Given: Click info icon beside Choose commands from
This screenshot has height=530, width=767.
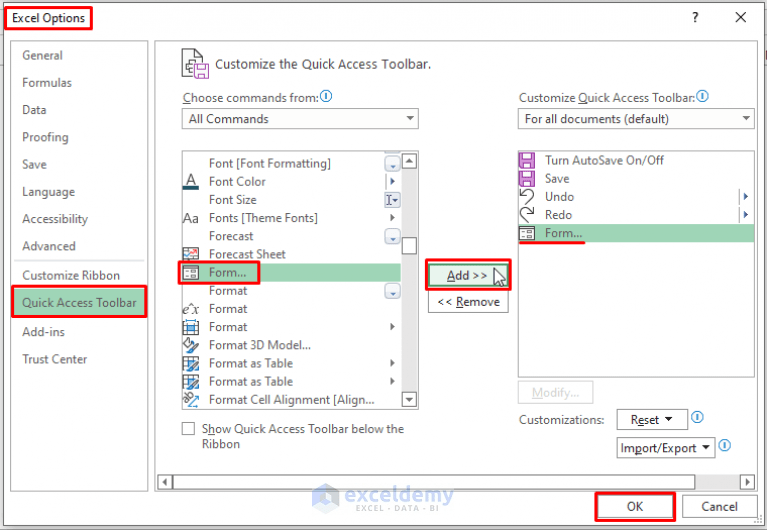Looking at the screenshot, I should pyautogui.click(x=326, y=96).
